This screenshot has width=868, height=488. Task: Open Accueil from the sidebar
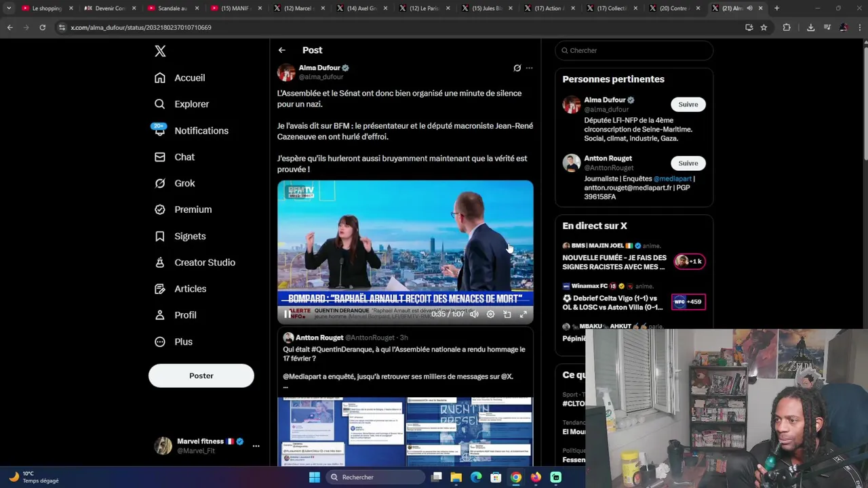(180, 78)
